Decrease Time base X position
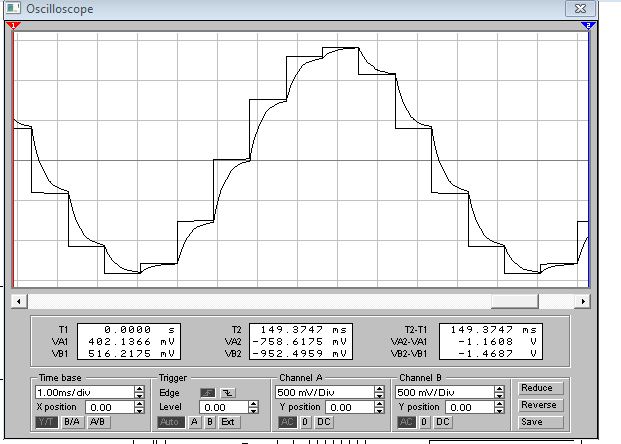The width and height of the screenshot is (621, 444). [x=139, y=410]
